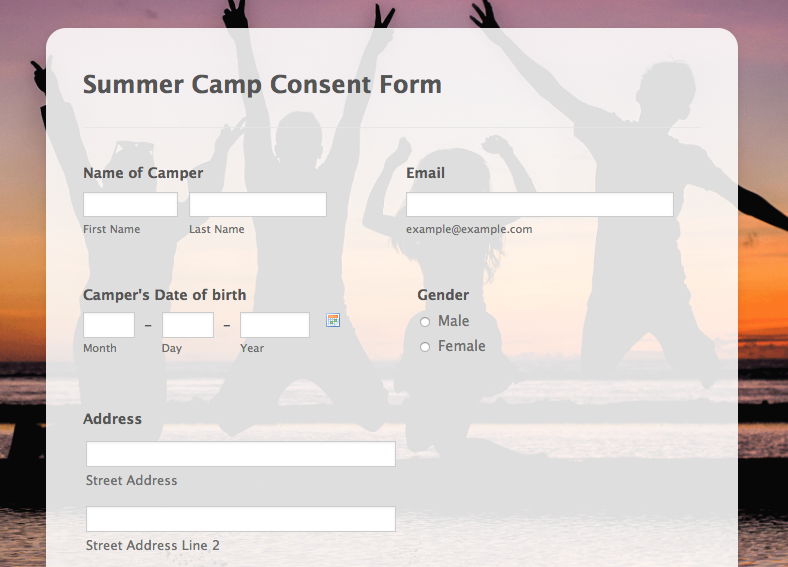Focus the Street Address Line 2 input

241,519
